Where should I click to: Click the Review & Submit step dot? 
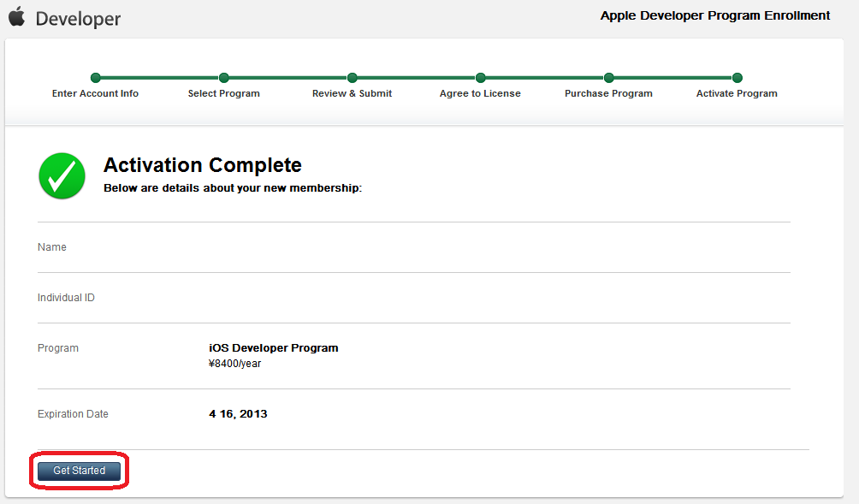pos(352,78)
